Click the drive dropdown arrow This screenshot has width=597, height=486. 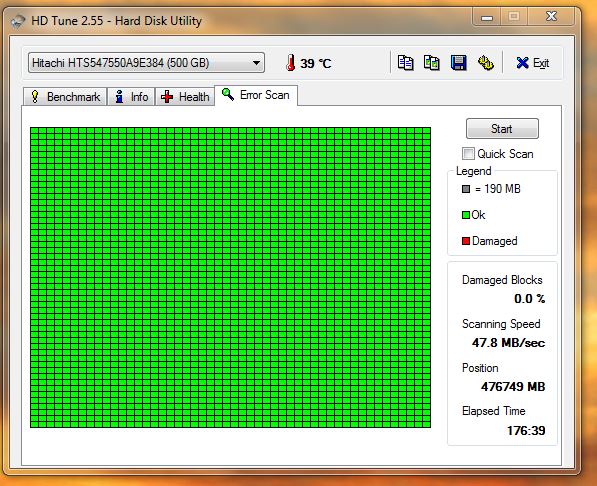click(256, 63)
